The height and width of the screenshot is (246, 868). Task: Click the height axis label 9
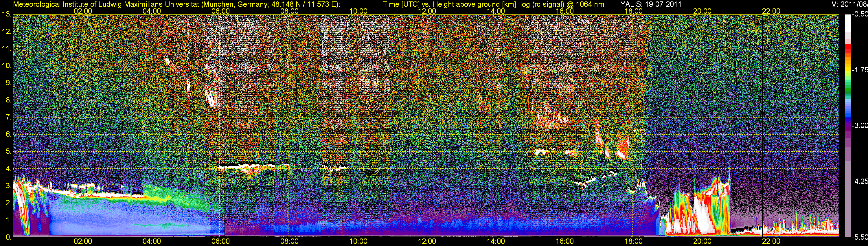pyautogui.click(x=8, y=83)
